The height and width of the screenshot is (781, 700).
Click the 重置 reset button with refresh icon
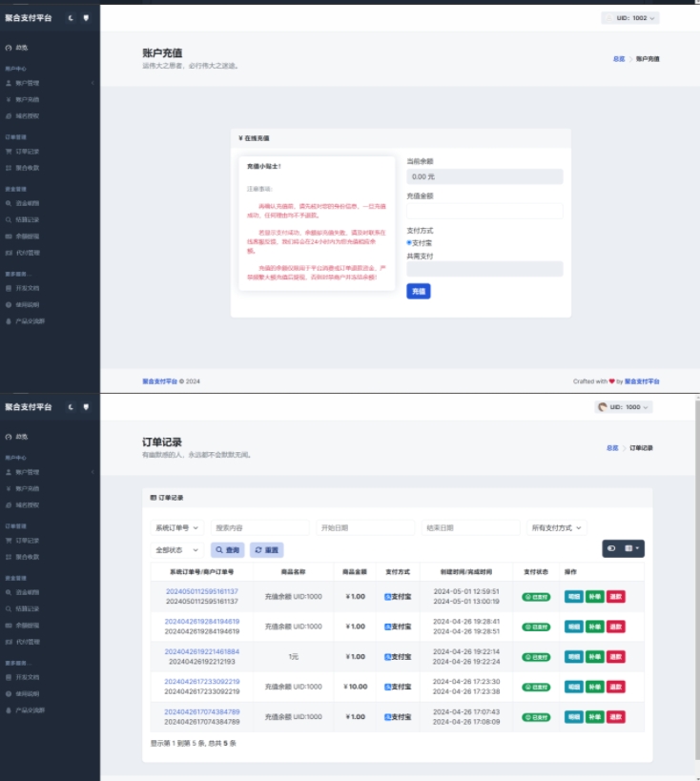point(266,550)
